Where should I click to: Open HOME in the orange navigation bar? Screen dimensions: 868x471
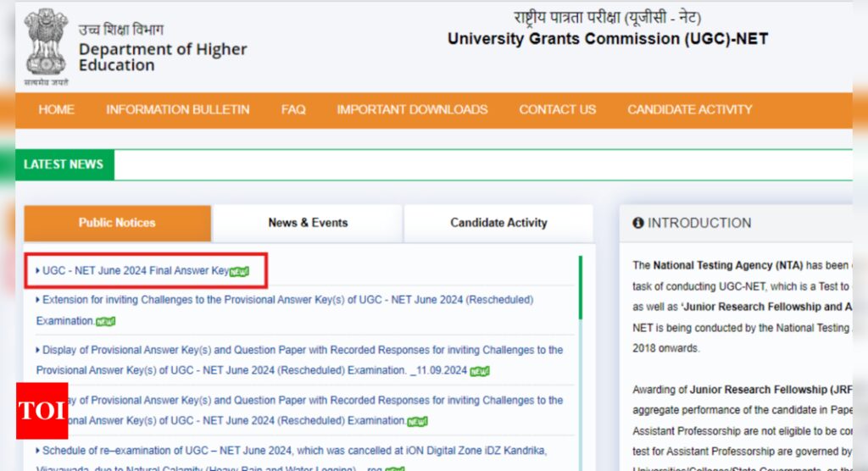coord(57,109)
